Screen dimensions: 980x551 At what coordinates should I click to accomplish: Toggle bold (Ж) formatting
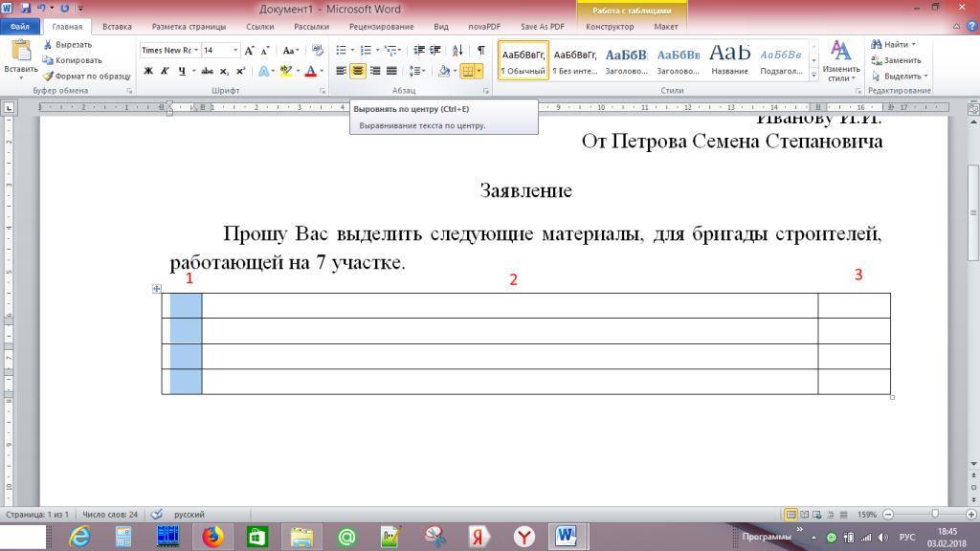point(148,71)
